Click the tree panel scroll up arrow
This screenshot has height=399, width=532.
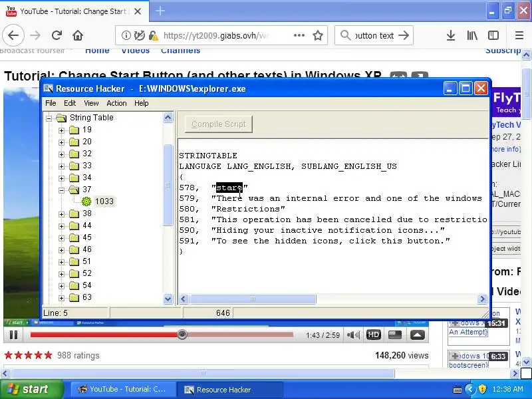tap(168, 118)
